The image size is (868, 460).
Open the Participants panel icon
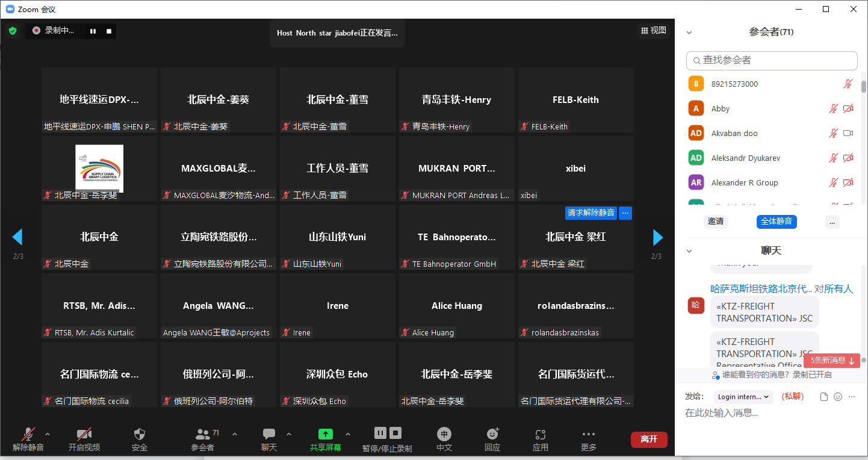(203, 434)
